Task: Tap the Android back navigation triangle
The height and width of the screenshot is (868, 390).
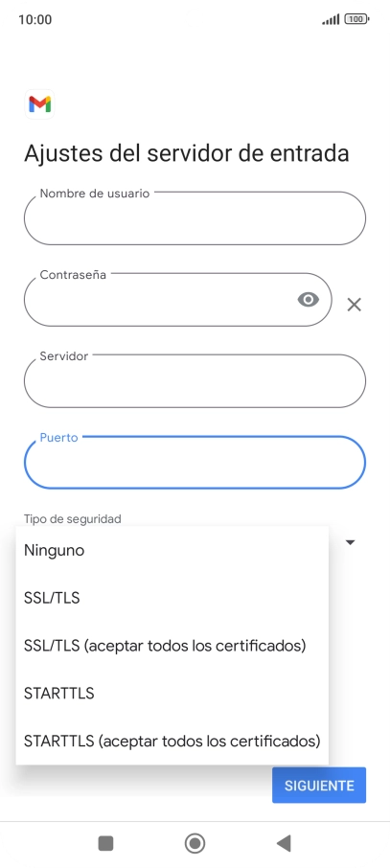Action: click(284, 843)
